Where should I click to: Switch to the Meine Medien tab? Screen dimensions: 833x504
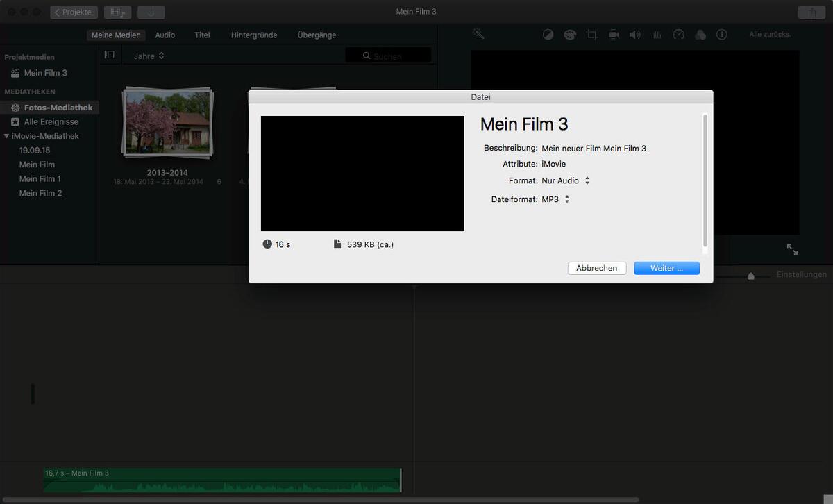tap(116, 35)
